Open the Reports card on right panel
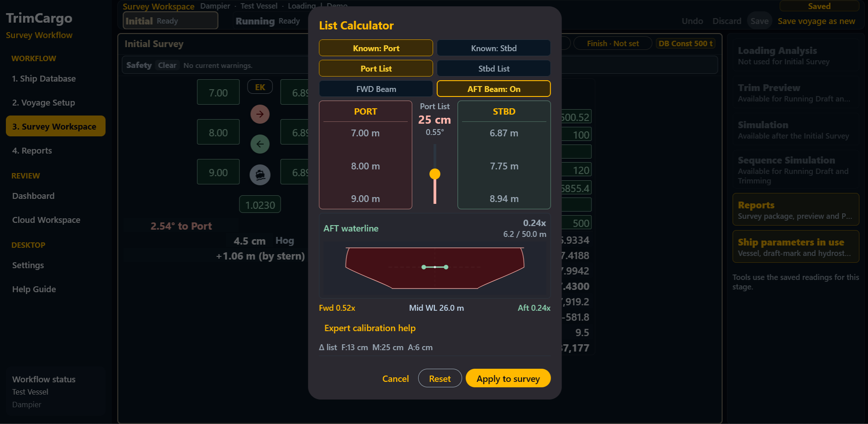 [796, 210]
